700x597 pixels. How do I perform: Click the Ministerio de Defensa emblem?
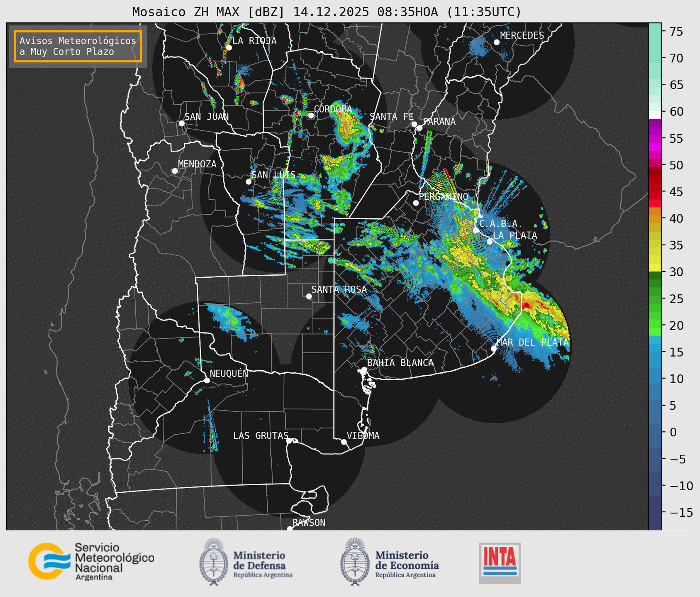(214, 561)
